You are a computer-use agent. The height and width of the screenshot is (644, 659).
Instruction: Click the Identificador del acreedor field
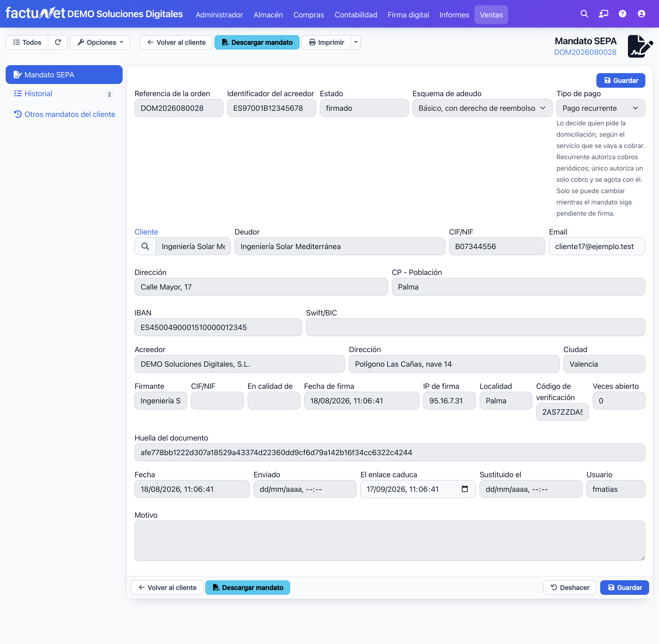point(271,108)
